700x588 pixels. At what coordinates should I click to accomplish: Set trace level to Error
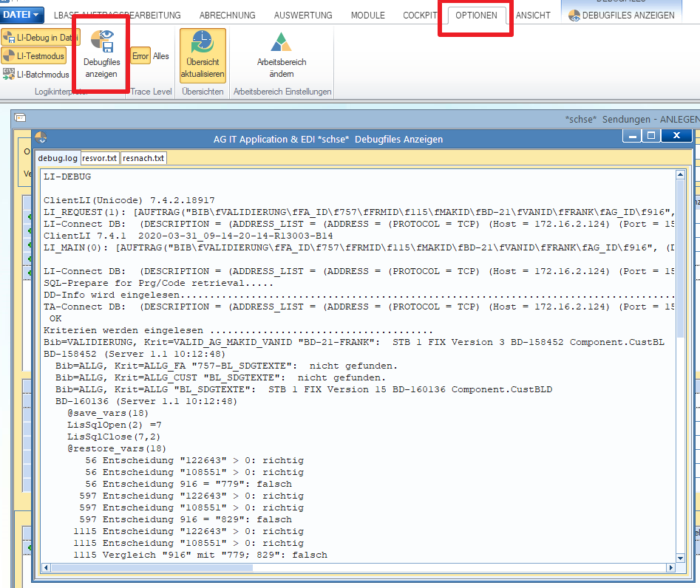pos(140,55)
